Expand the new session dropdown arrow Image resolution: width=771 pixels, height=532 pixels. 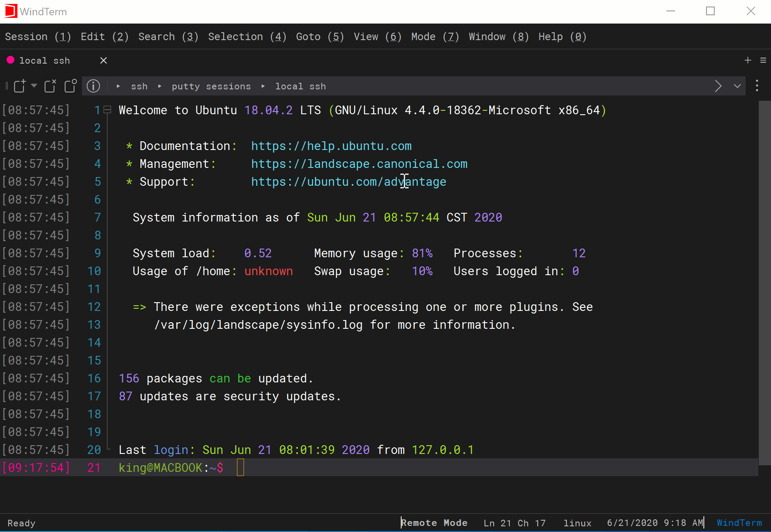pos(34,85)
